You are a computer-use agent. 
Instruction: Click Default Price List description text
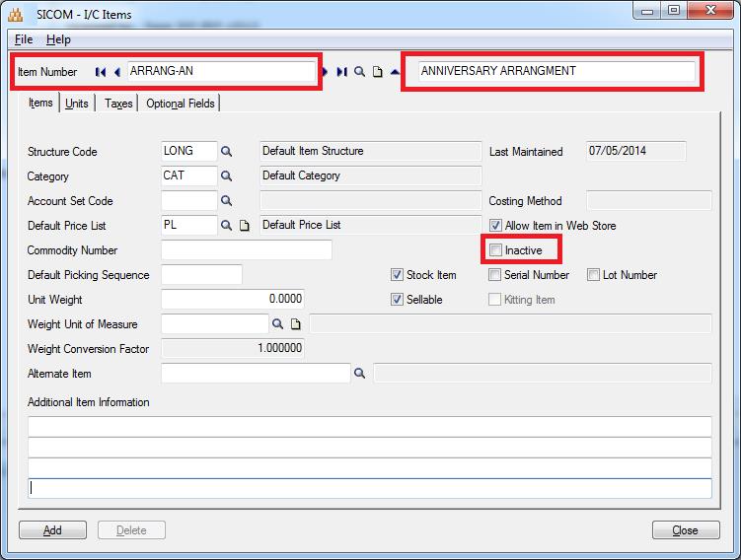302,225
